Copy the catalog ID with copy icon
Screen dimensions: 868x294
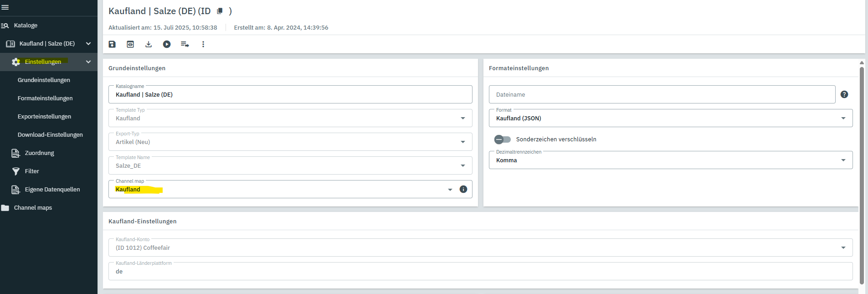(220, 11)
